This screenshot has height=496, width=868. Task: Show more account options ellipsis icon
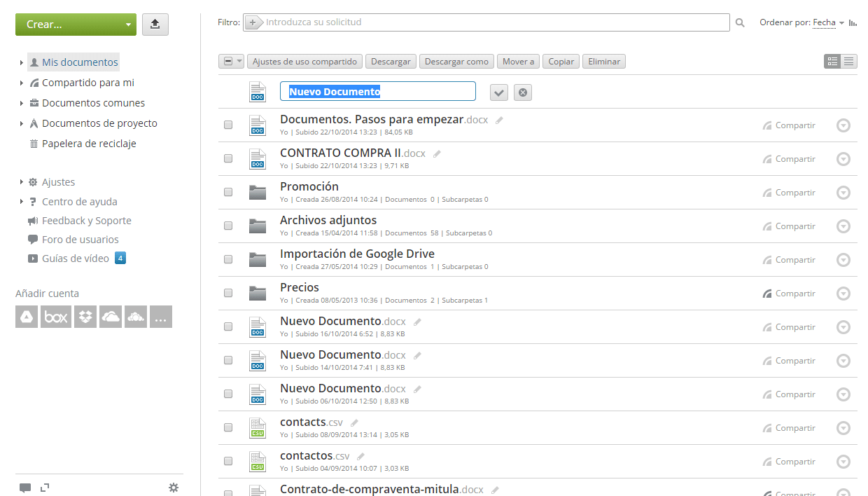click(x=161, y=317)
